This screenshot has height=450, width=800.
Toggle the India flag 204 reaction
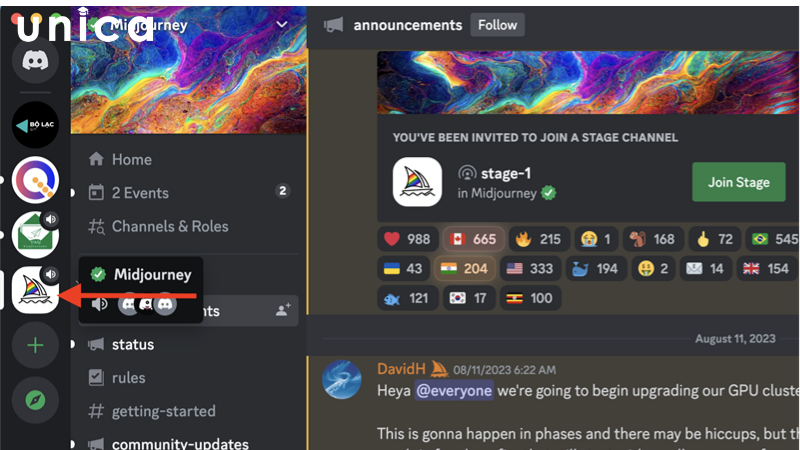pos(464,268)
